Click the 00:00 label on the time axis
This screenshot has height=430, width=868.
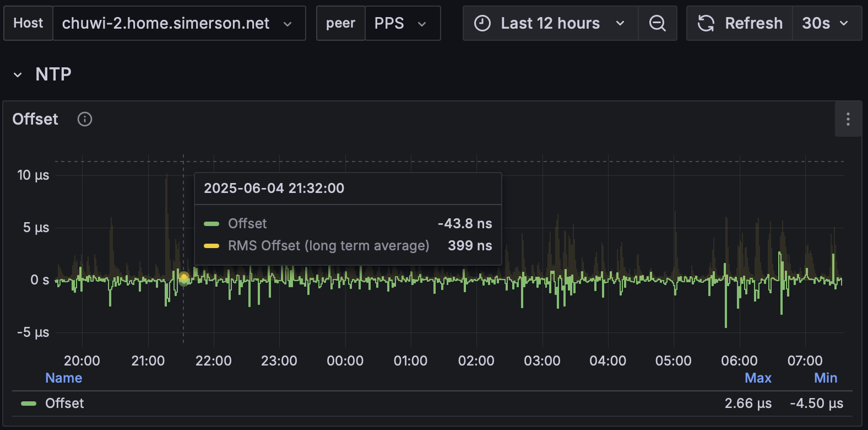[345, 361]
